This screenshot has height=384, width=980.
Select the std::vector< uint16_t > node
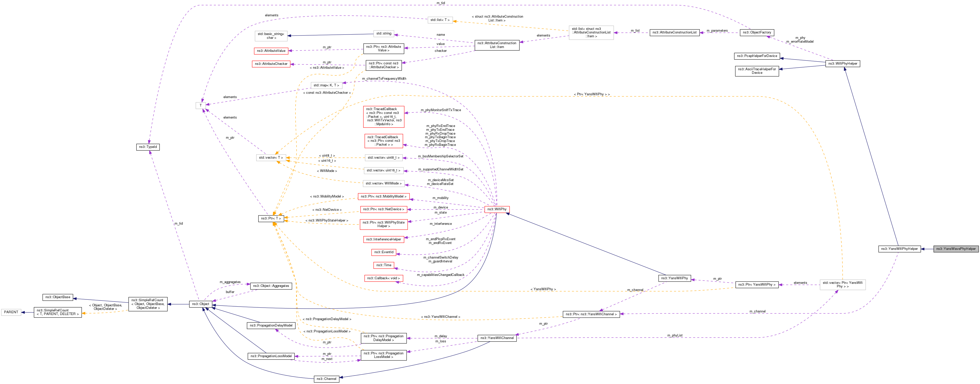tap(384, 171)
